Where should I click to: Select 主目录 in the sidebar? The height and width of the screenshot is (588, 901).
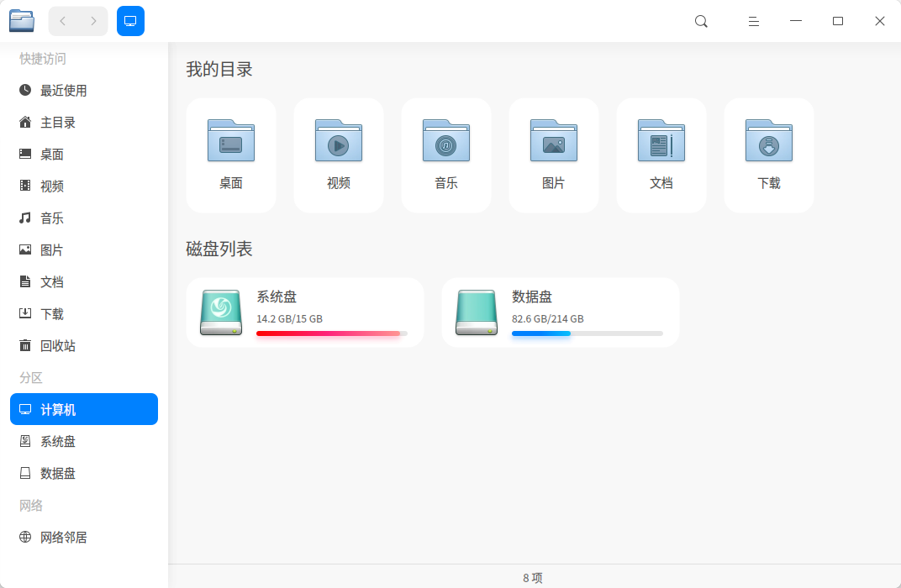[x=84, y=123]
